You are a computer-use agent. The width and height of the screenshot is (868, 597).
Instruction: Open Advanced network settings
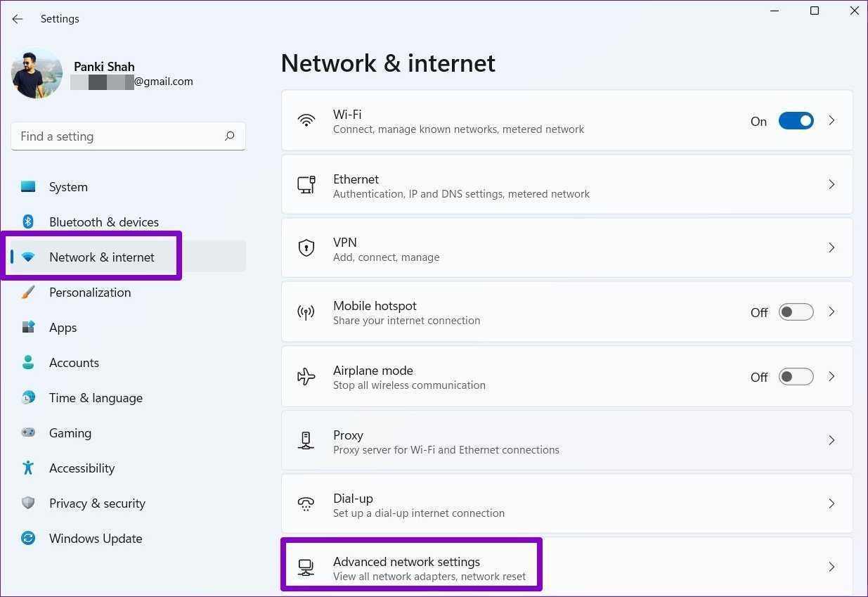point(406,567)
